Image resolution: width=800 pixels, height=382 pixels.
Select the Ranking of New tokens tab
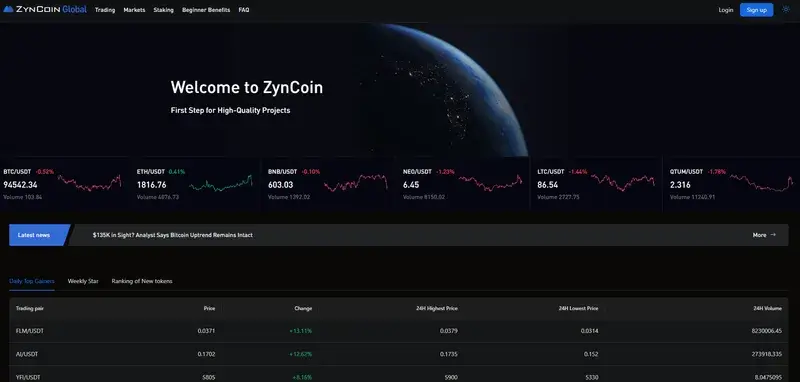coord(142,281)
